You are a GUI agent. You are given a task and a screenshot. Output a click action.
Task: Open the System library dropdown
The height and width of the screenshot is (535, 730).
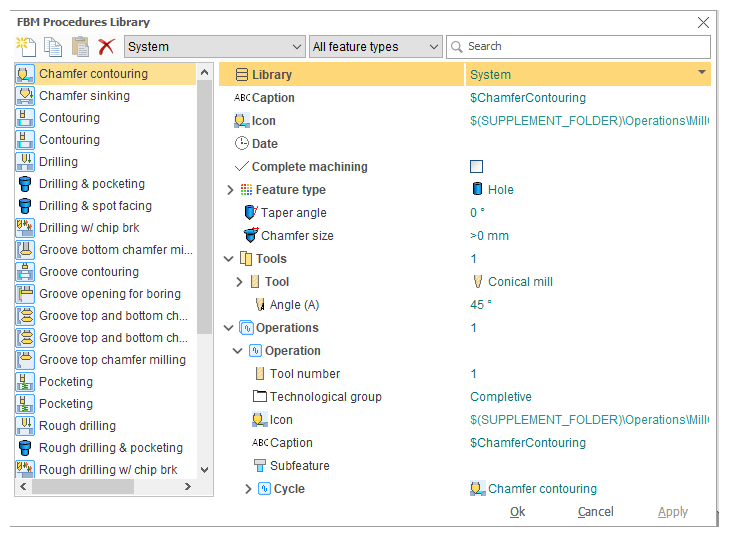[x=296, y=47]
